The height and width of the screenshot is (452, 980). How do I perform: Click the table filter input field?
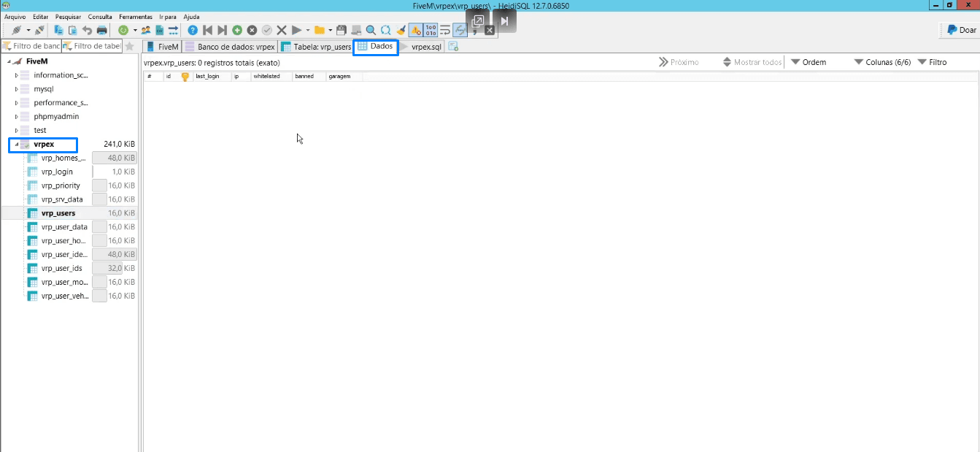92,46
